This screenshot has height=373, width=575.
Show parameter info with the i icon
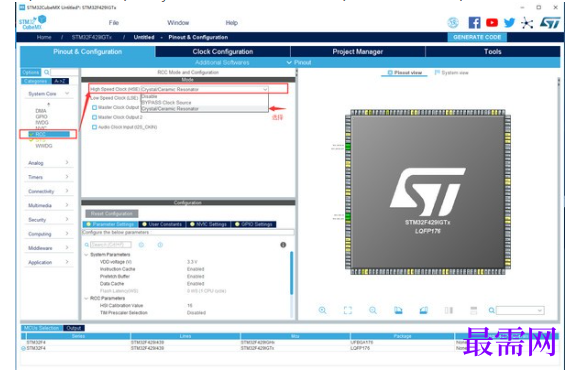[x=283, y=245]
